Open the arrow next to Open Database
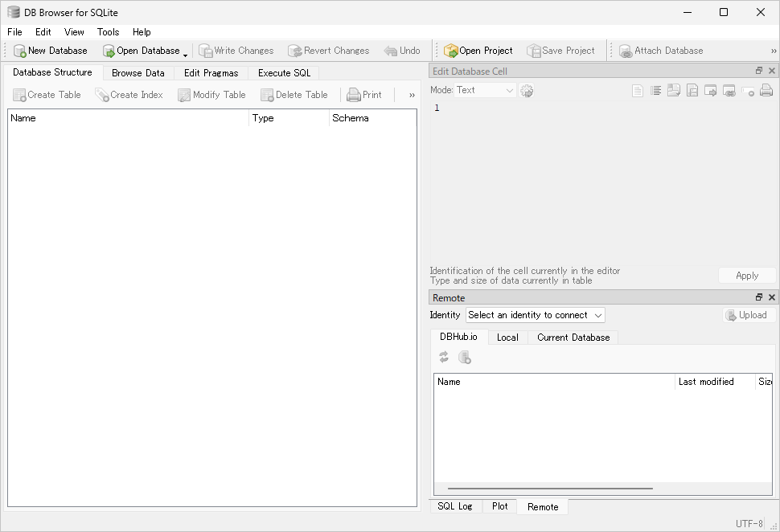The image size is (780, 532). tap(186, 53)
